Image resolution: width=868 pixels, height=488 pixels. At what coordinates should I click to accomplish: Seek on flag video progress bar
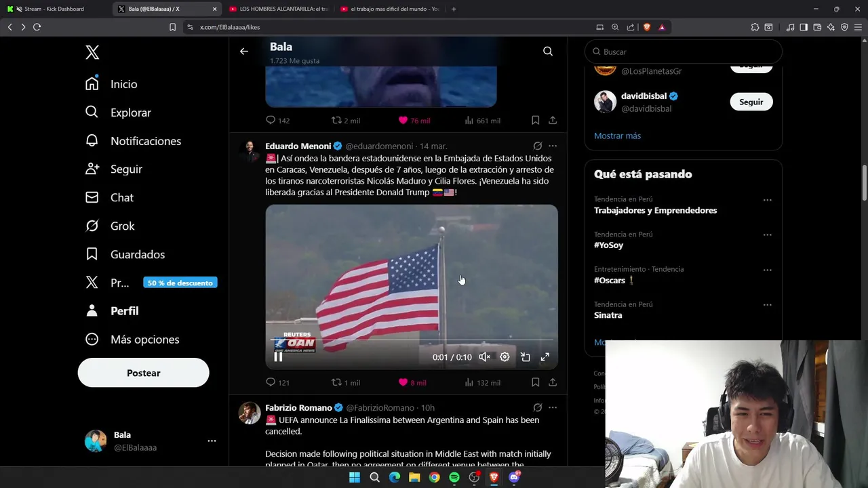(412, 340)
